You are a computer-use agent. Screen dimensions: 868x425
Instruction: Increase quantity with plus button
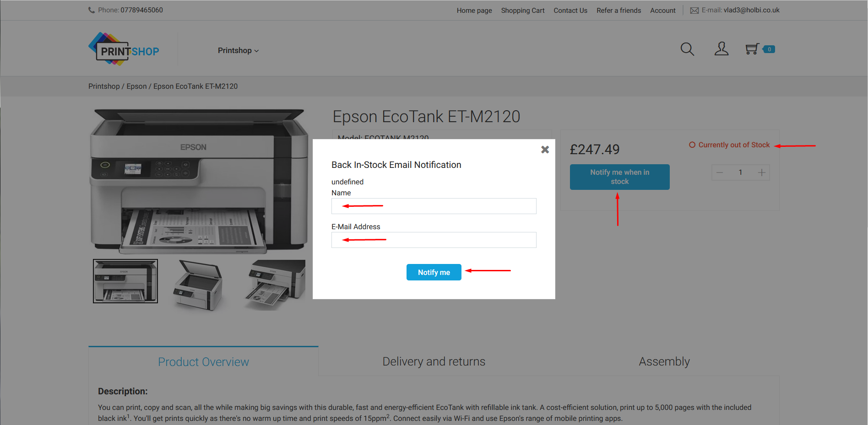[762, 172]
